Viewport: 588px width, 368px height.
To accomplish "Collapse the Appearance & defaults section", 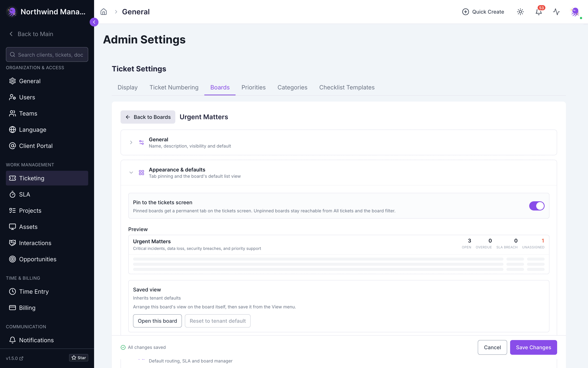I will point(131,173).
